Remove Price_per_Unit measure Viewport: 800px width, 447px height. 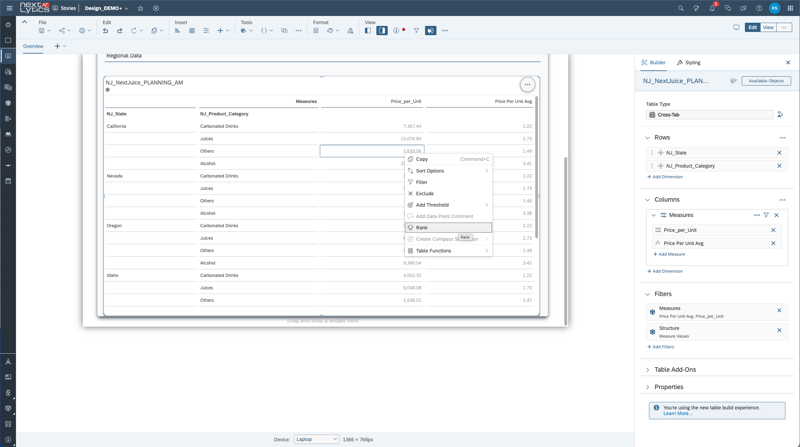[773, 230]
